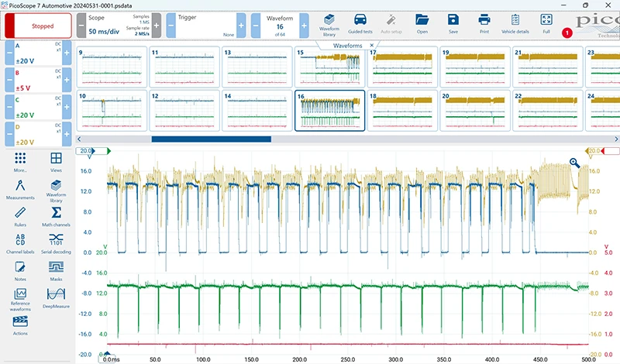Image resolution: width=620 pixels, height=364 pixels.
Task: Select waveform thumbnail 15
Action: (x=330, y=67)
